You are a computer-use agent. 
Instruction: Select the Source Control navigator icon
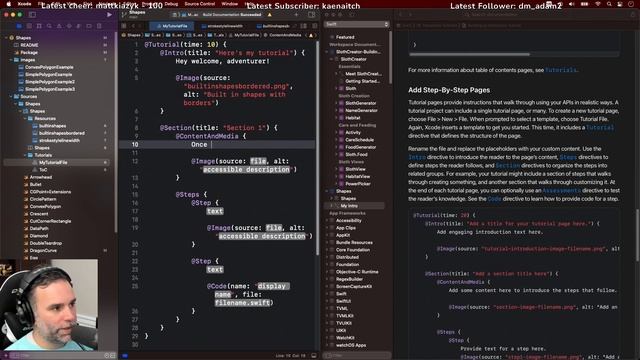(29, 26)
